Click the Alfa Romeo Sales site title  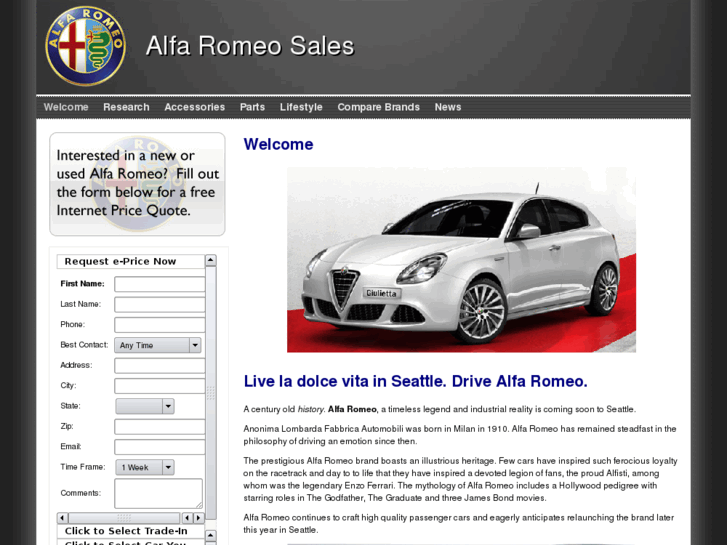click(x=250, y=46)
